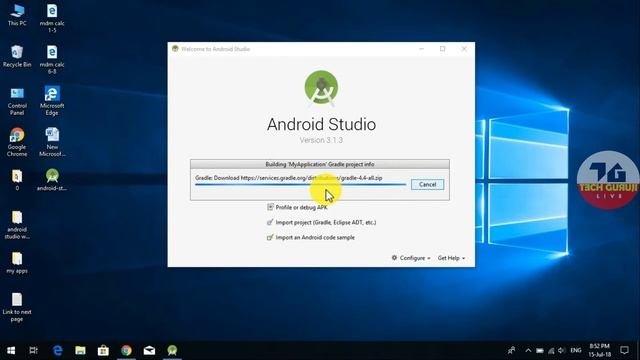
Task: Click the Android Studio logo in welcome window
Action: [x=321, y=88]
